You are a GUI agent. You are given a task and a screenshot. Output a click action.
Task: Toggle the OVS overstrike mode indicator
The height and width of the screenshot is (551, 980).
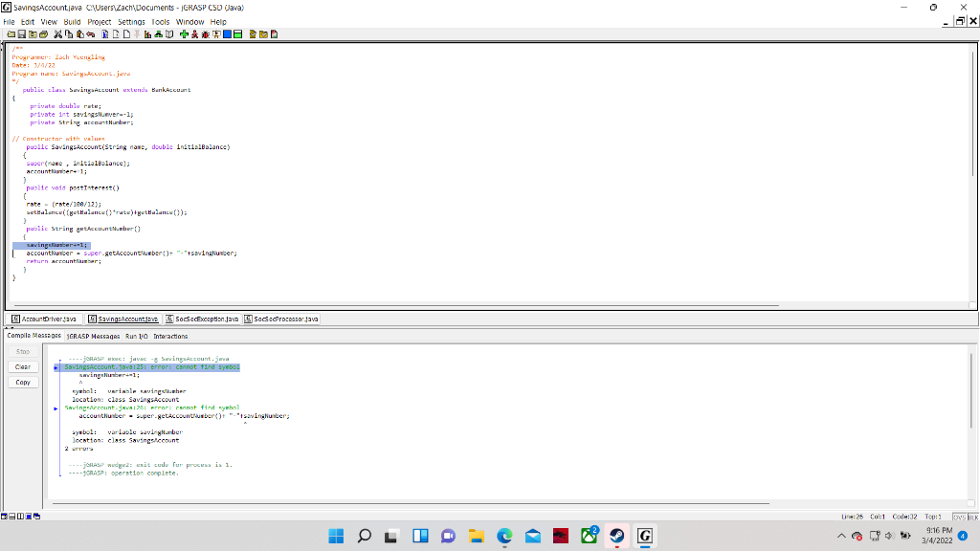point(959,517)
